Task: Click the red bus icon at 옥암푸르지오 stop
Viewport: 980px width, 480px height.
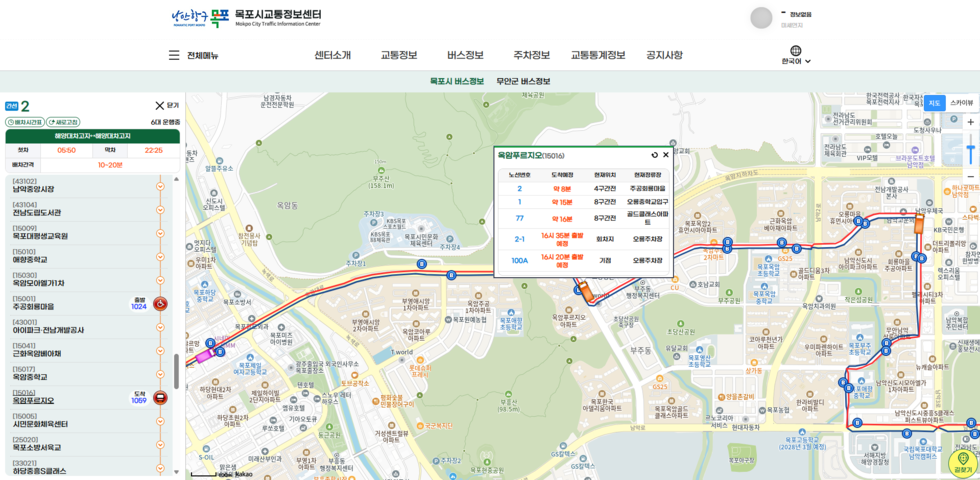Action: point(160,398)
